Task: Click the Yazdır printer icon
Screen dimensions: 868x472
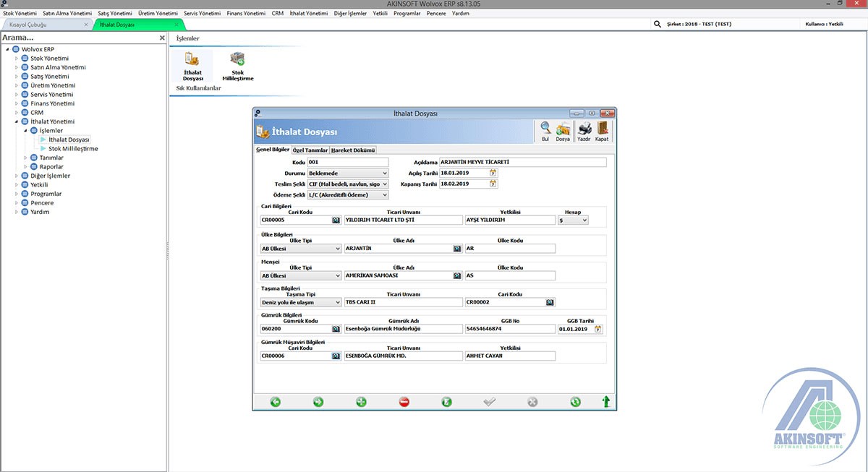Action: (x=584, y=129)
